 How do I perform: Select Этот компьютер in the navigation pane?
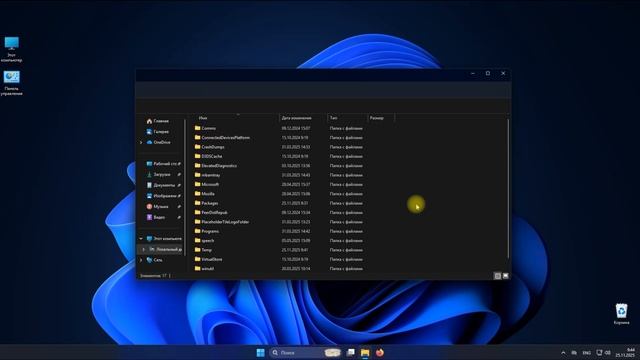tap(164, 238)
